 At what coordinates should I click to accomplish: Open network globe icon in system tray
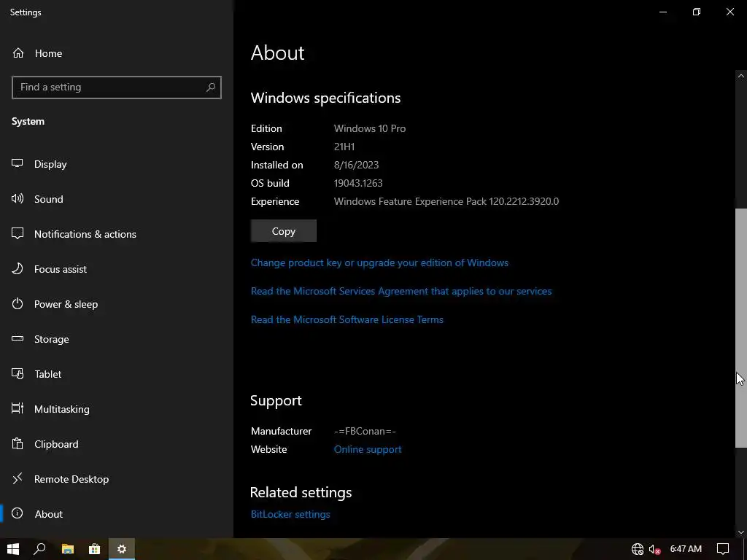[x=637, y=549]
